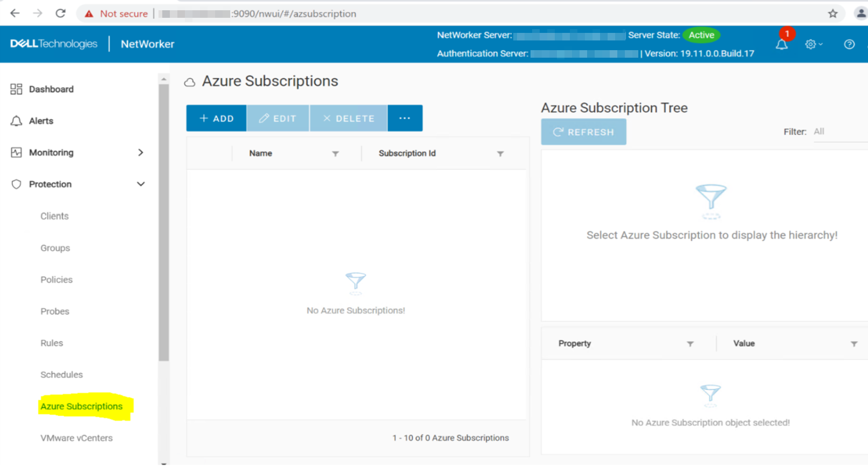Select Clients under Protection
The height and width of the screenshot is (466, 868).
[54, 216]
